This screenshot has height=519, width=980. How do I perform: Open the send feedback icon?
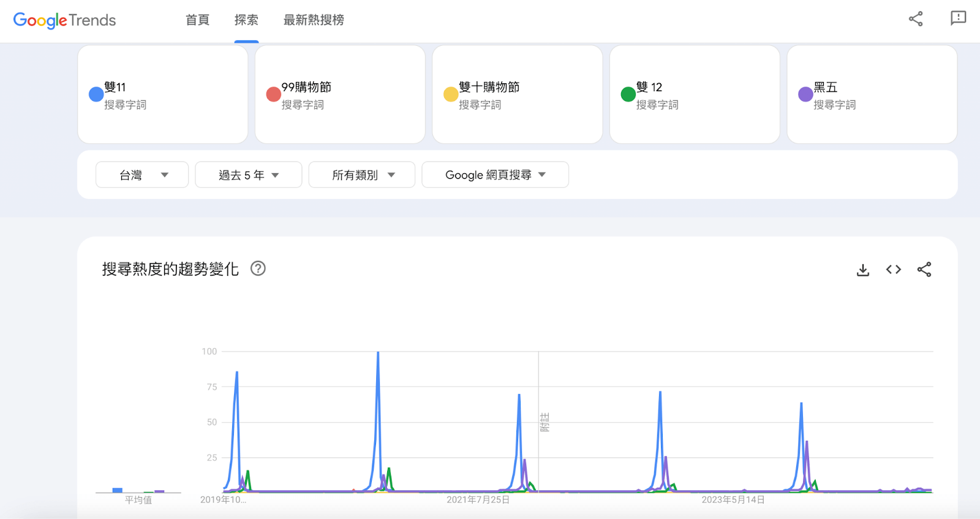(x=958, y=18)
